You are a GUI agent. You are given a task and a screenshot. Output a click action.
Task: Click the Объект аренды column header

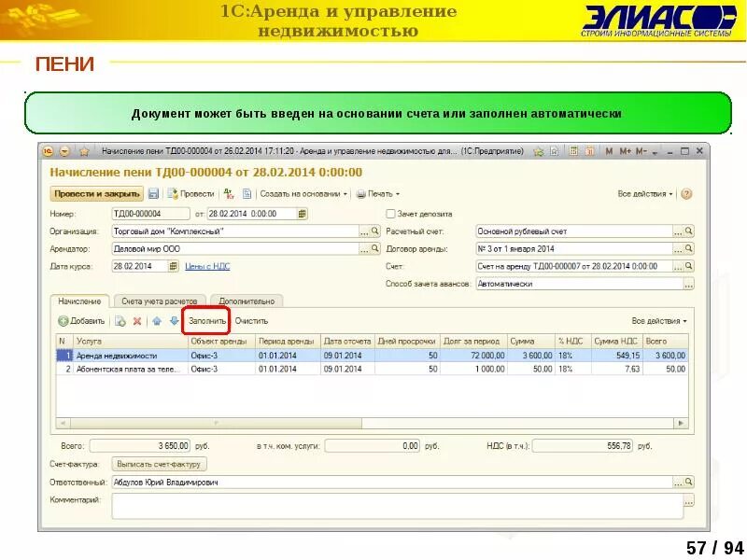[x=221, y=342]
